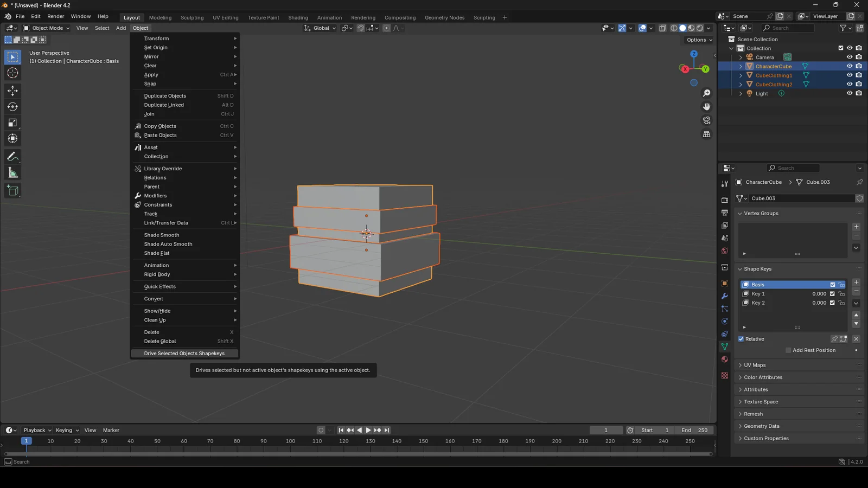Screen dimensions: 868x488
Task: Click the End frame field
Action: point(694,430)
